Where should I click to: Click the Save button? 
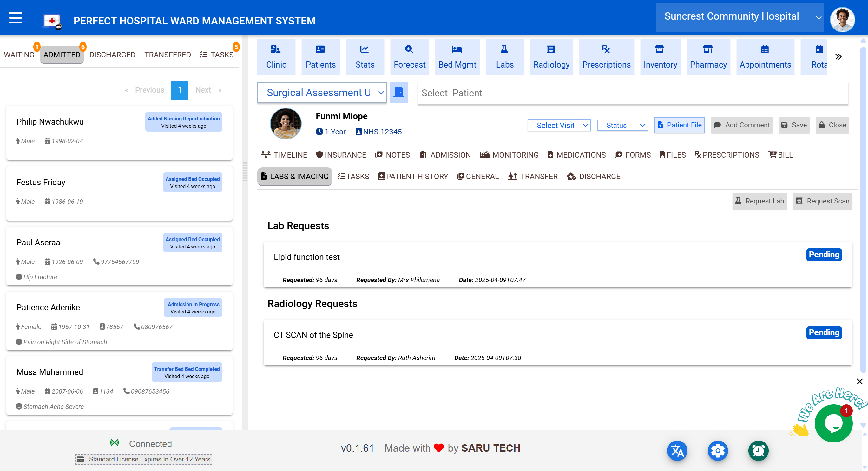(794, 125)
